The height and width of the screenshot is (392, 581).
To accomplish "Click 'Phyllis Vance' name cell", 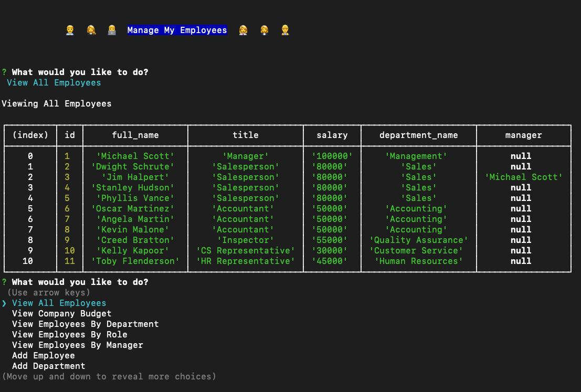I will tap(135, 198).
